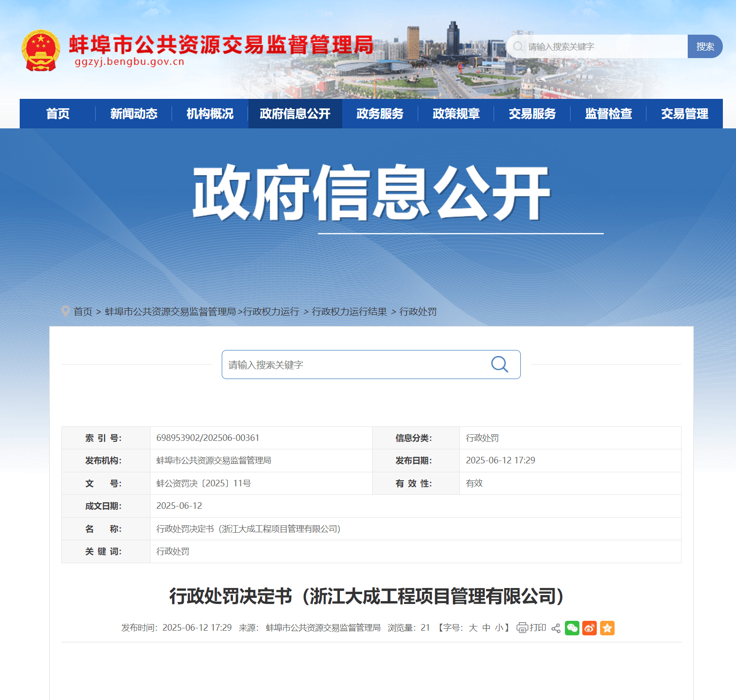Click 行政权力运行结果 breadcrumb link
This screenshot has width=736, height=700.
coord(349,312)
